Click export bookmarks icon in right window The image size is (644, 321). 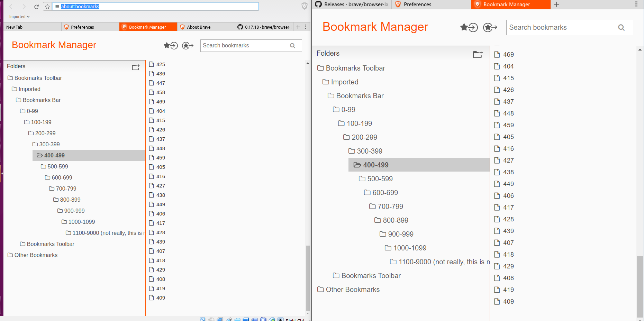[x=490, y=27]
